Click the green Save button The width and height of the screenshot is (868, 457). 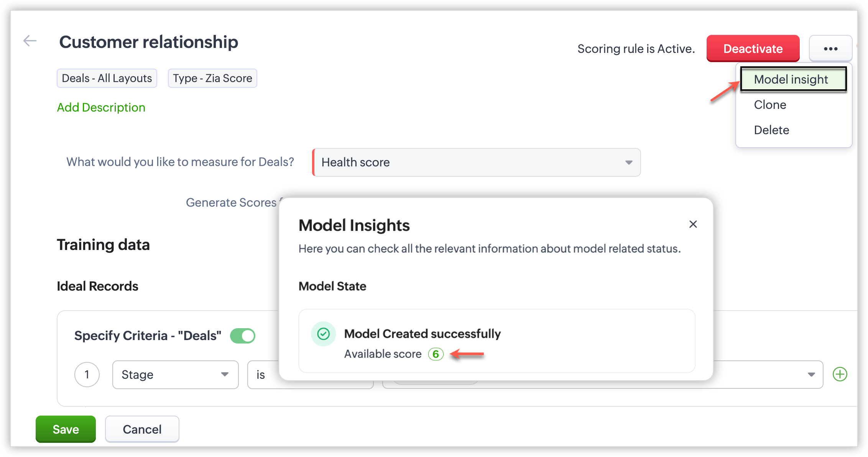(66, 429)
